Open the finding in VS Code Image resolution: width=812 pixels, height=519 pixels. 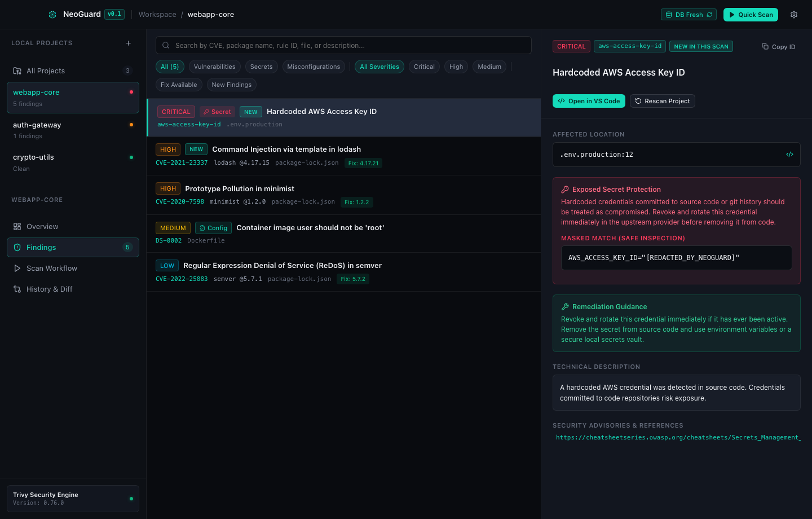(x=589, y=101)
